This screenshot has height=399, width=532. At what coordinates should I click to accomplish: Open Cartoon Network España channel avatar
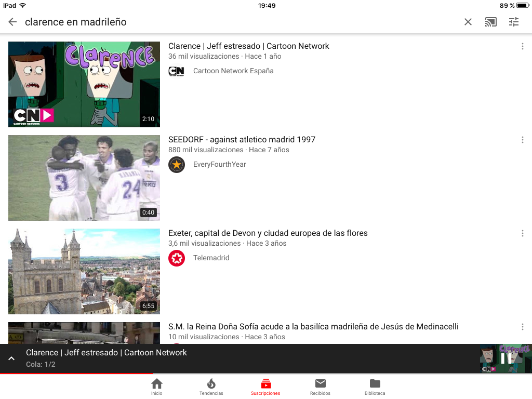coord(177,71)
